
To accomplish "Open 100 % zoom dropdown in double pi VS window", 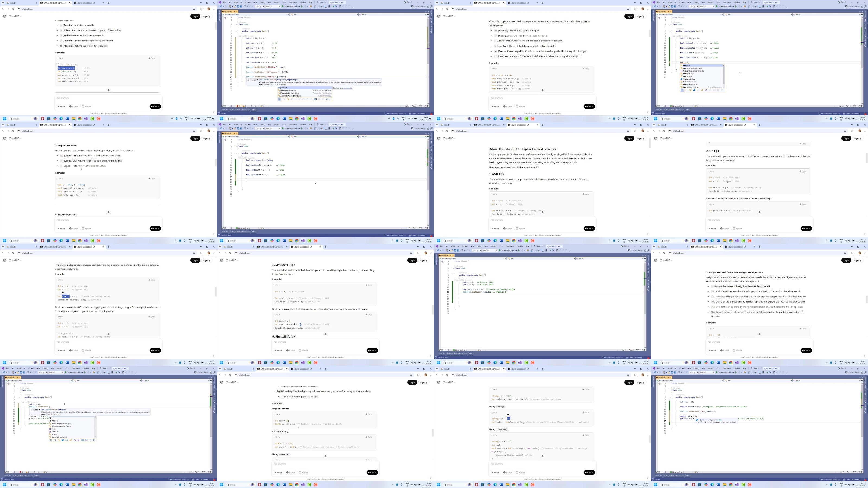I will [660, 472].
